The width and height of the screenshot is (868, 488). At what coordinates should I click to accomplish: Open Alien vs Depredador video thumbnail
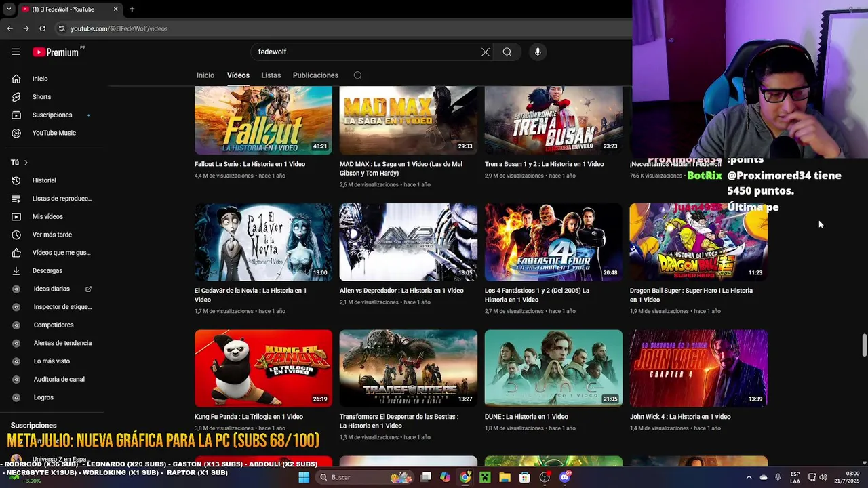click(408, 242)
